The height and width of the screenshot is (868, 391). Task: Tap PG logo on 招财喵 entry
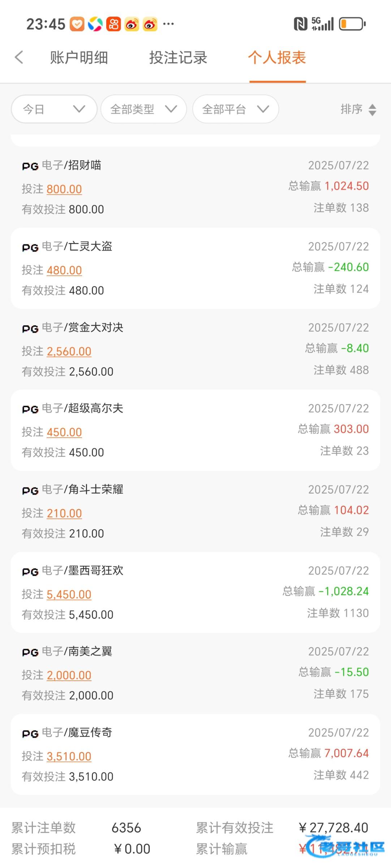pos(30,166)
